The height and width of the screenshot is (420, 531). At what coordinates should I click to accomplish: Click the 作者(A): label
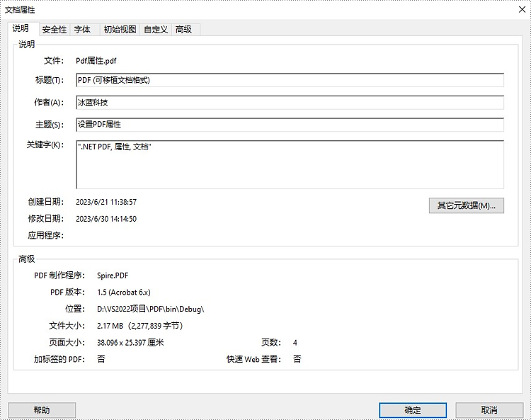point(49,102)
